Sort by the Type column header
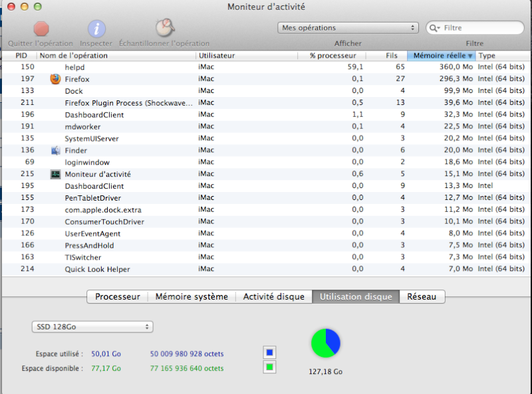532x394 pixels. 503,56
